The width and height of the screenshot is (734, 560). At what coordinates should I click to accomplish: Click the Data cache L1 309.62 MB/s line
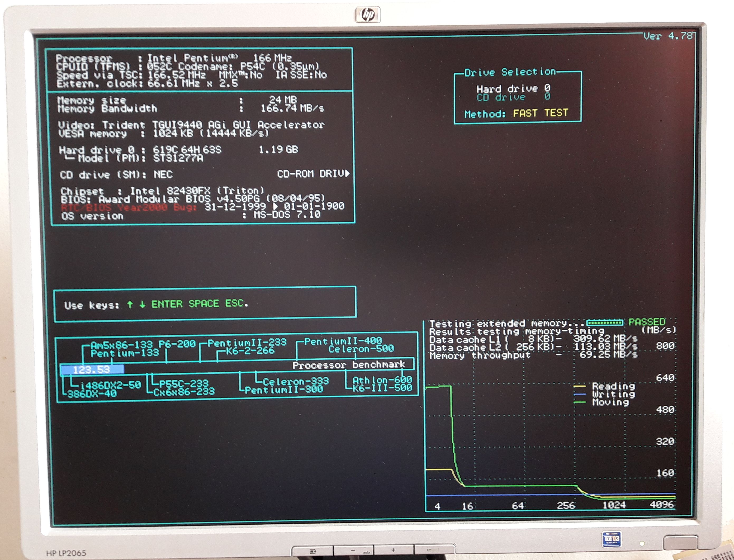tap(533, 339)
